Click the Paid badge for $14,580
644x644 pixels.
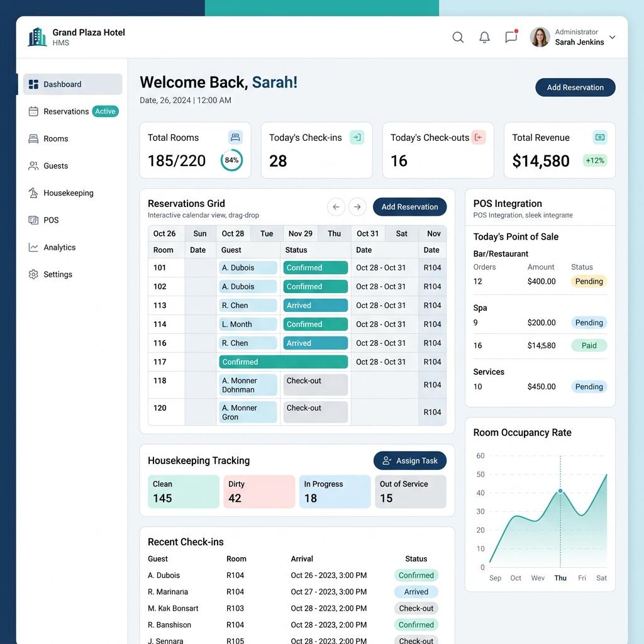coord(589,345)
